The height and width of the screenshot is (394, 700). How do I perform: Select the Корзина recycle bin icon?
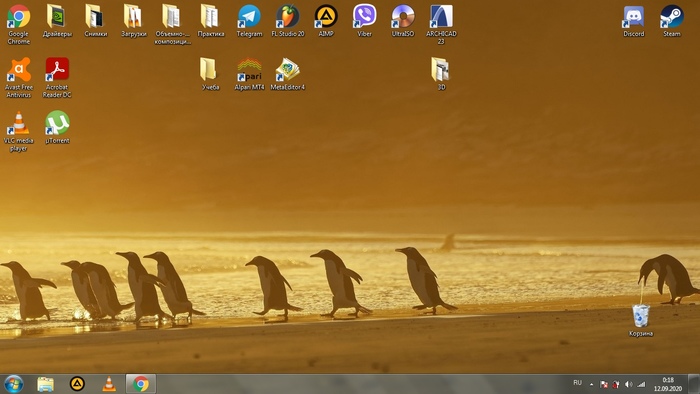point(641,320)
